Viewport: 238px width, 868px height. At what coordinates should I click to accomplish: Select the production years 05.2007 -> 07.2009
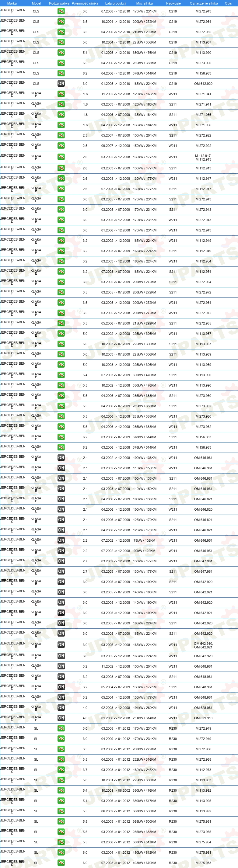click(x=116, y=135)
